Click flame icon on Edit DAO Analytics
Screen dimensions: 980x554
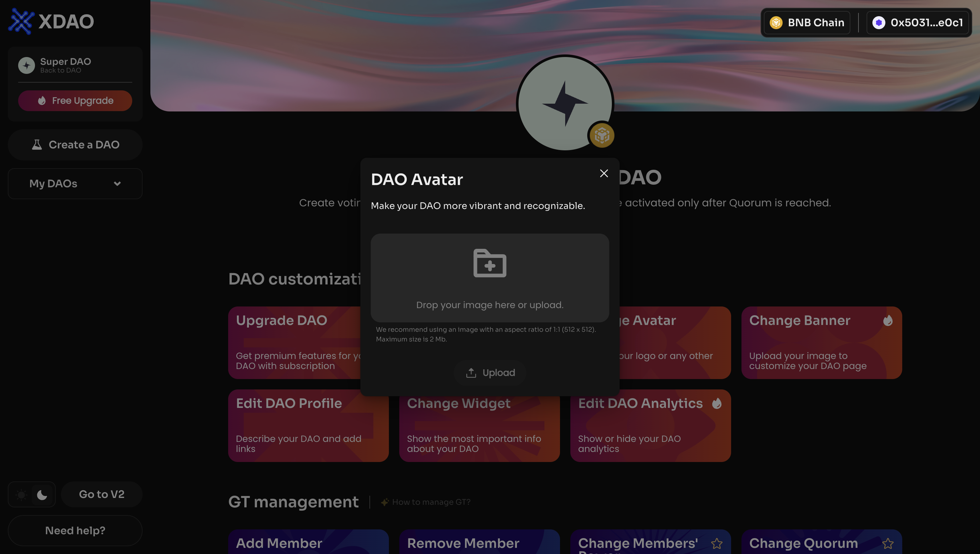coord(717,403)
